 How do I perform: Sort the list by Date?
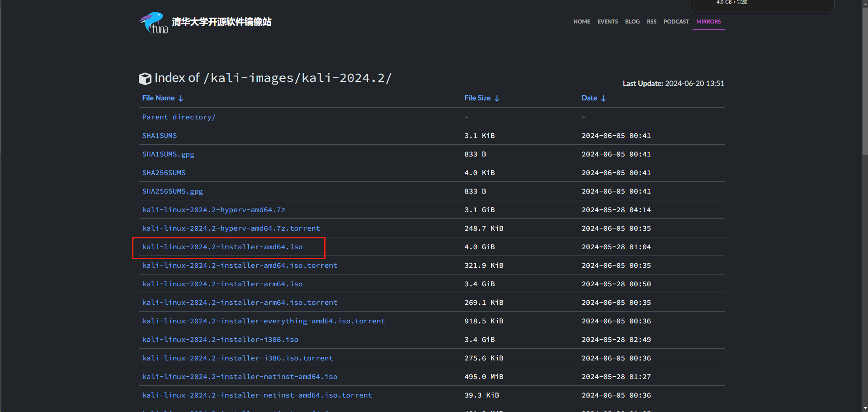[x=589, y=98]
